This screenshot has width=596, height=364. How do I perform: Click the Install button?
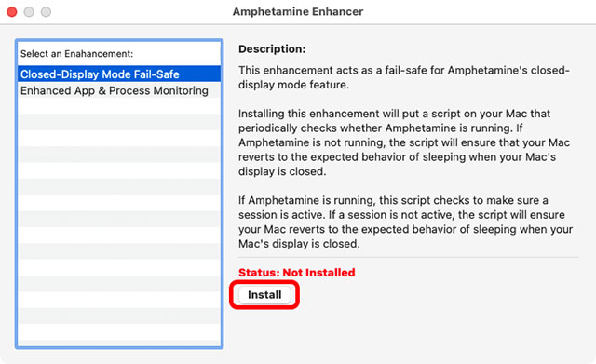pos(264,295)
